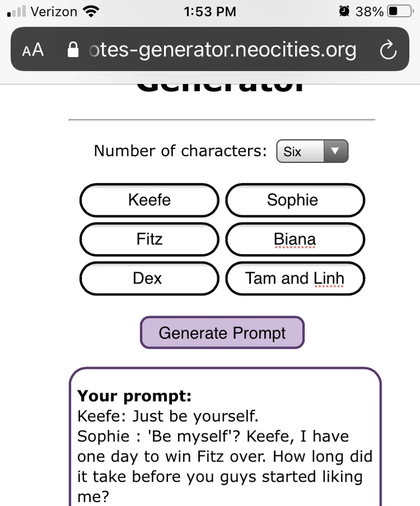Select the Biana character field
The height and width of the screenshot is (506, 420).
coord(295,240)
